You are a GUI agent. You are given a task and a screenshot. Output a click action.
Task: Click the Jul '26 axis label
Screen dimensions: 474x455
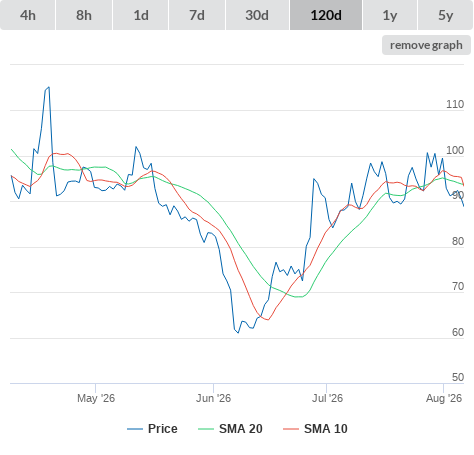327,398
